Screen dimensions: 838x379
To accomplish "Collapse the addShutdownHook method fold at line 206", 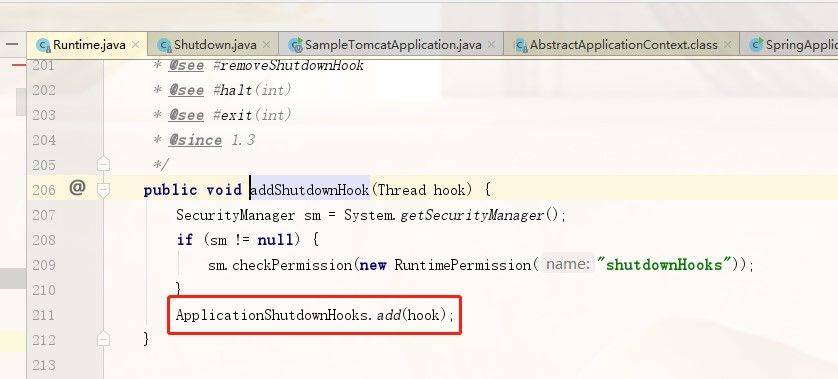I will point(104,189).
